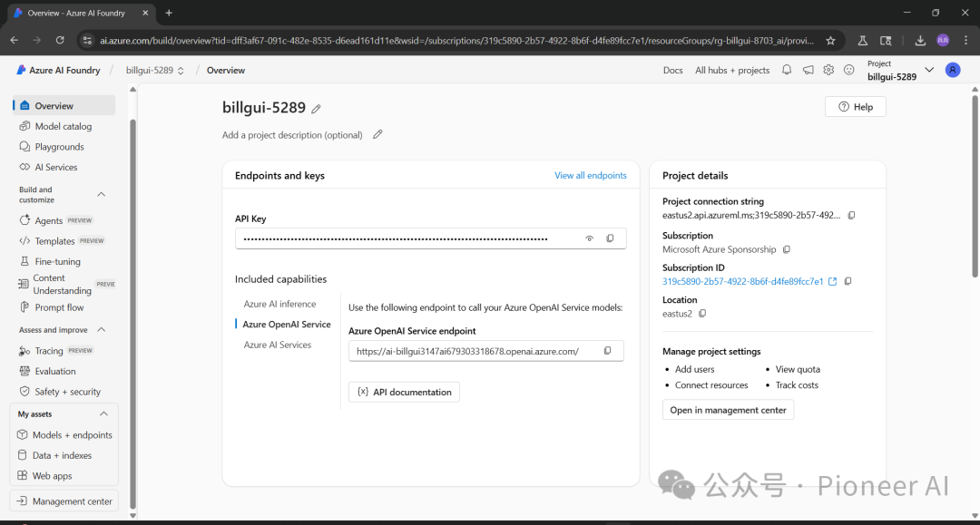Screen dimensions: 980x525
Task: Edit project name with pencil icon
Action: [317, 109]
